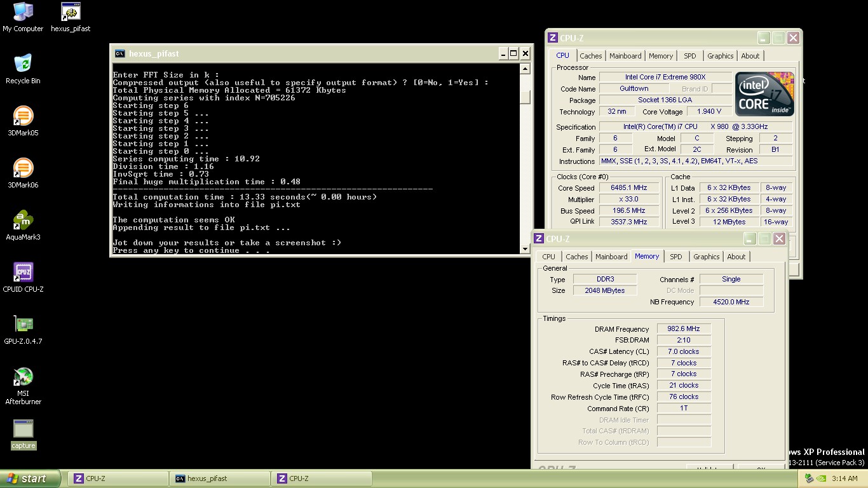
Task: Click the Row Refresh Cycle Time value 76 clocks
Action: 684,397
